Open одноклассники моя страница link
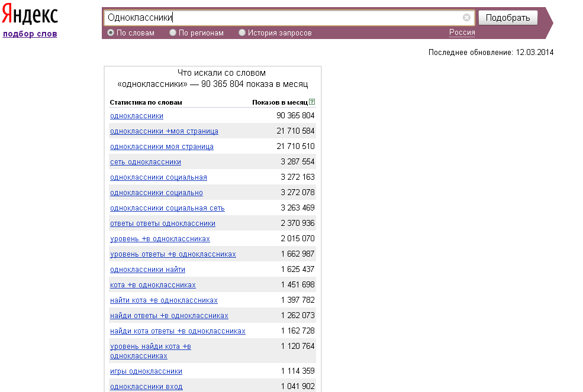 tap(162, 147)
